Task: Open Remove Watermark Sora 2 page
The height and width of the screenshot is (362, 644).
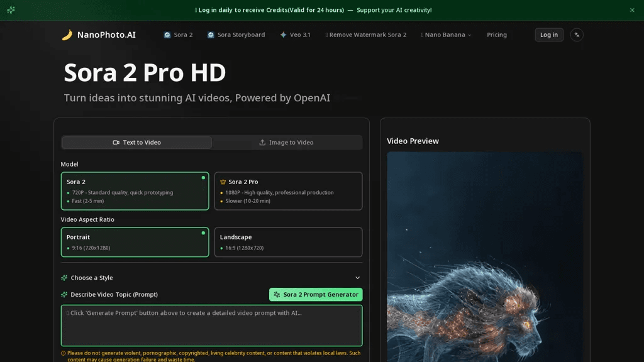Action: tap(366, 35)
